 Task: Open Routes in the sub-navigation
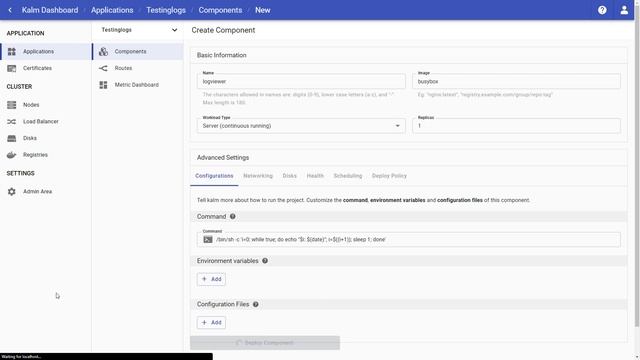click(x=123, y=68)
